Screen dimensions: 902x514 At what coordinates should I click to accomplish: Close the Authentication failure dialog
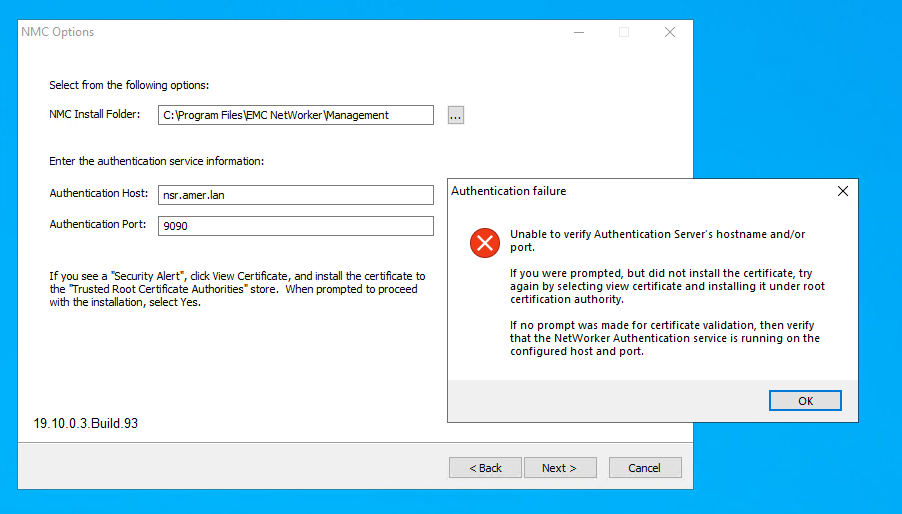point(843,191)
